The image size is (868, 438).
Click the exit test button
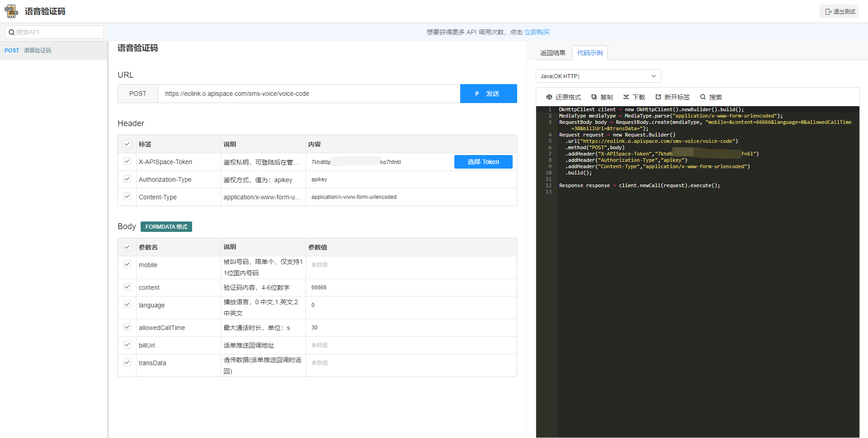[x=840, y=11]
